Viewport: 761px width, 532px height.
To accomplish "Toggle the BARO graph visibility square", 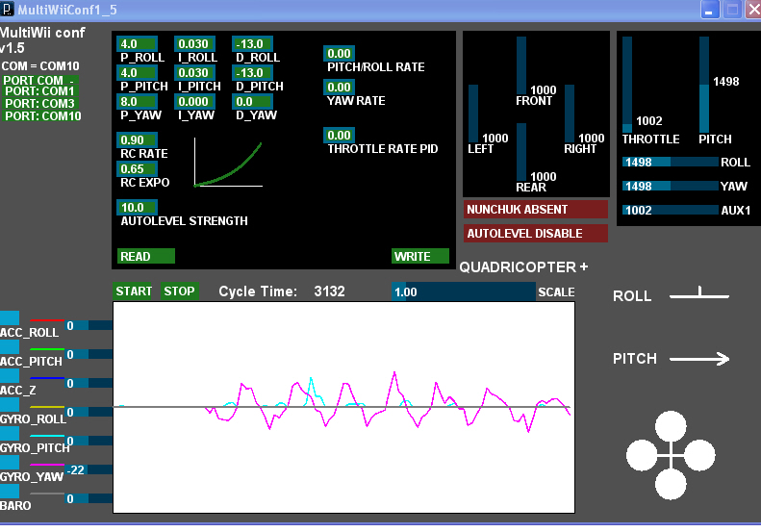I will 10,492.
